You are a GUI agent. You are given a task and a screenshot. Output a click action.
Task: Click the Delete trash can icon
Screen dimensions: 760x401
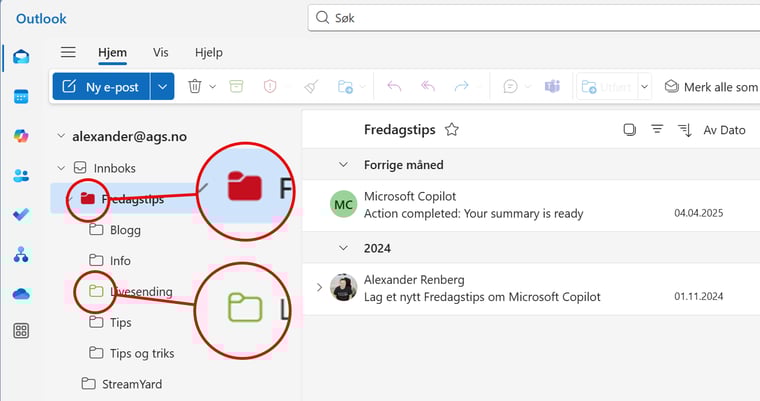pyautogui.click(x=194, y=86)
